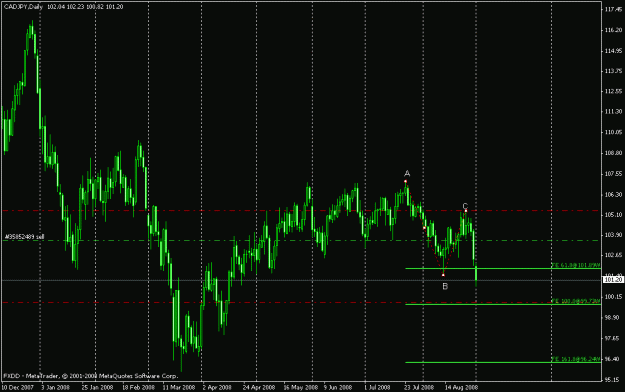Click the 113.75 price axis value
Viewport: 625px width, 392px height.
pyautogui.click(x=613, y=71)
